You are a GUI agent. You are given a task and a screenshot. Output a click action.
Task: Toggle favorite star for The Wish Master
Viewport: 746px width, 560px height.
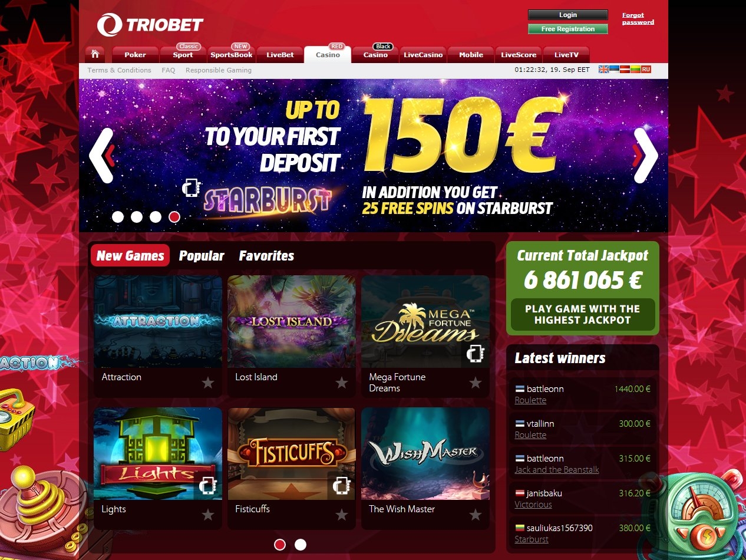[x=476, y=515]
